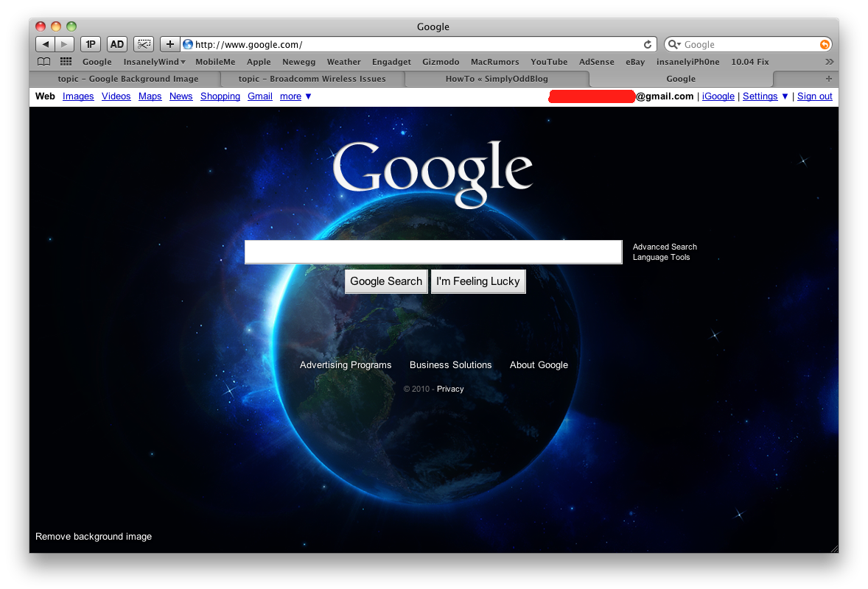
Task: Show all bookmarks book icon
Action: pos(43,61)
